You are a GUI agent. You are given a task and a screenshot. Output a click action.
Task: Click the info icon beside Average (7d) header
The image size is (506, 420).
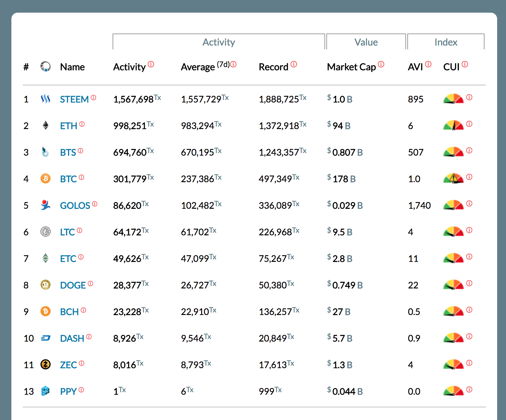tap(233, 64)
